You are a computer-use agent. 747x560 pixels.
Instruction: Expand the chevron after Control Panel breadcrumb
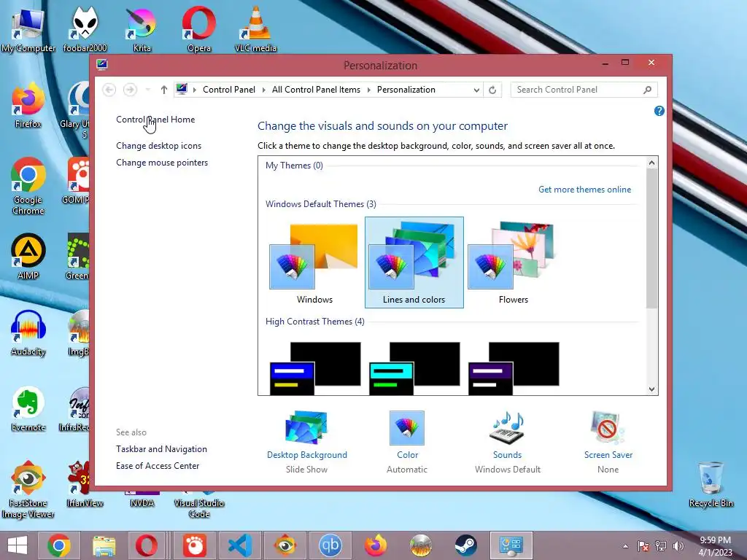tap(263, 90)
